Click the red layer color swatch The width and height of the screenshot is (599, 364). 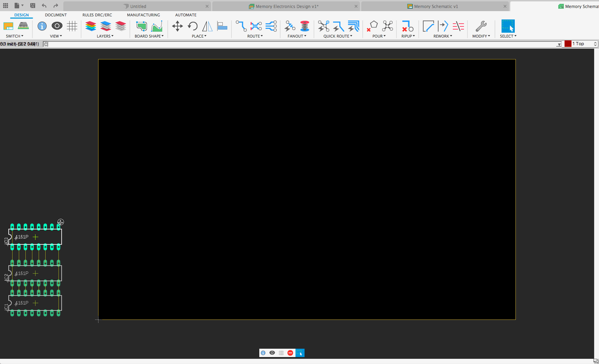(568, 44)
